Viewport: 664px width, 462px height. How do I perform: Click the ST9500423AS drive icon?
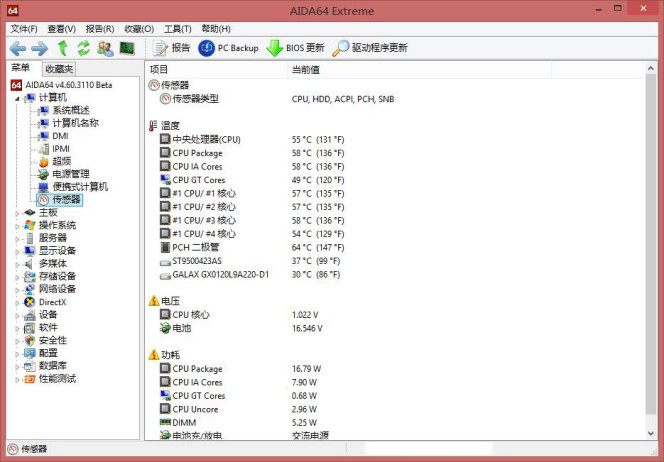pos(165,262)
